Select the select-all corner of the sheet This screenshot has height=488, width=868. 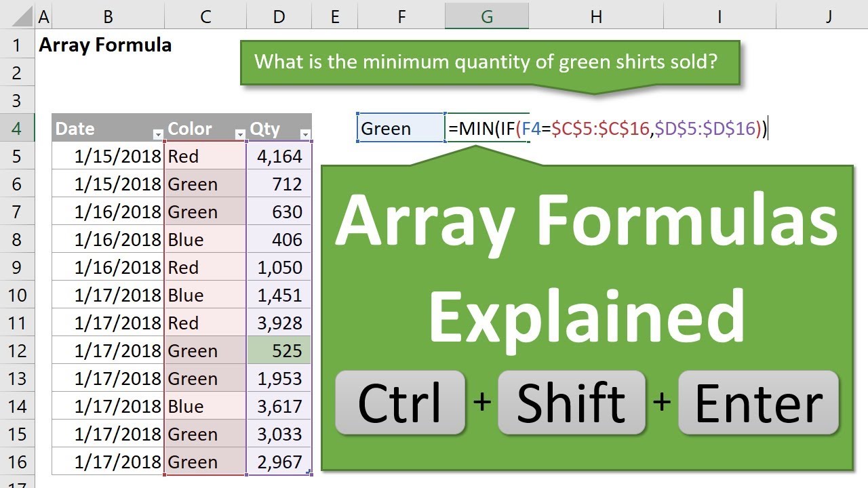(17, 17)
